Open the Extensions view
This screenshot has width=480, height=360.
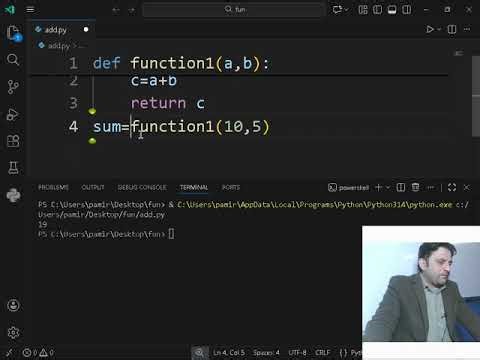click(x=13, y=141)
